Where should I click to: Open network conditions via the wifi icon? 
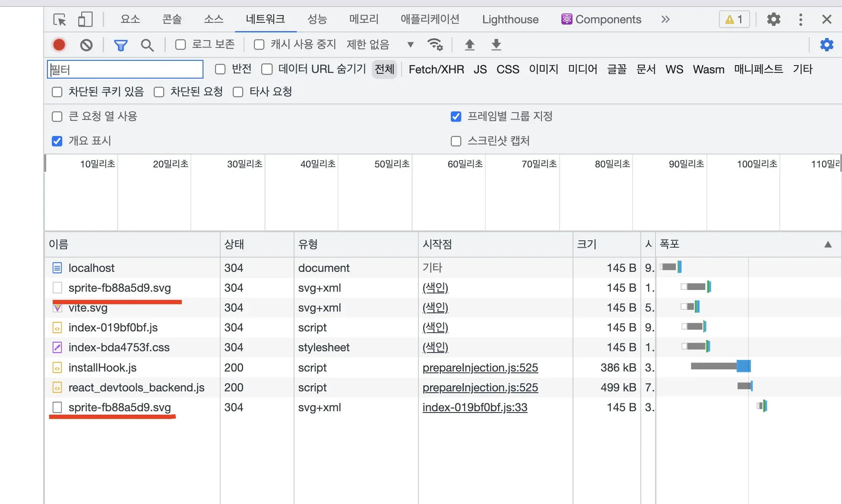pyautogui.click(x=434, y=45)
